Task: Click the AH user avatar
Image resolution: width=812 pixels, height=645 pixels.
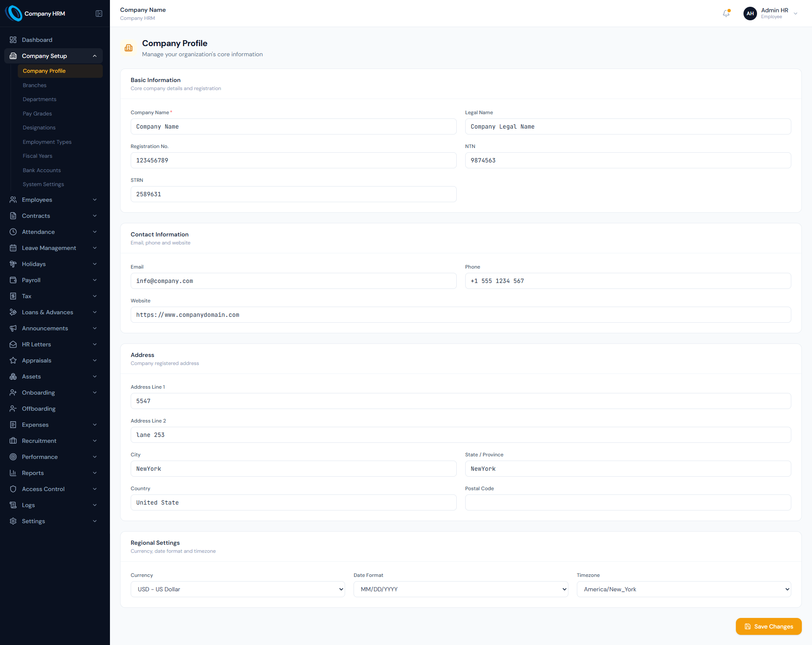Action: [750, 14]
